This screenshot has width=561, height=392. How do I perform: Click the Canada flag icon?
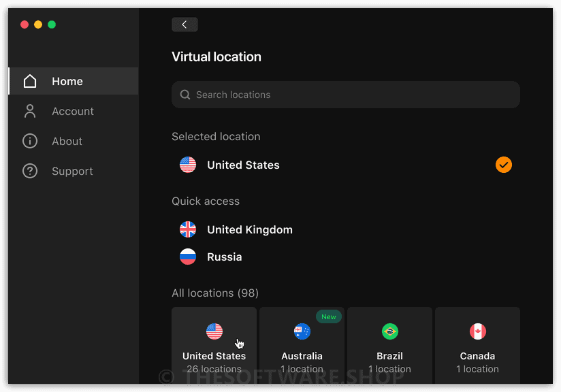478,331
